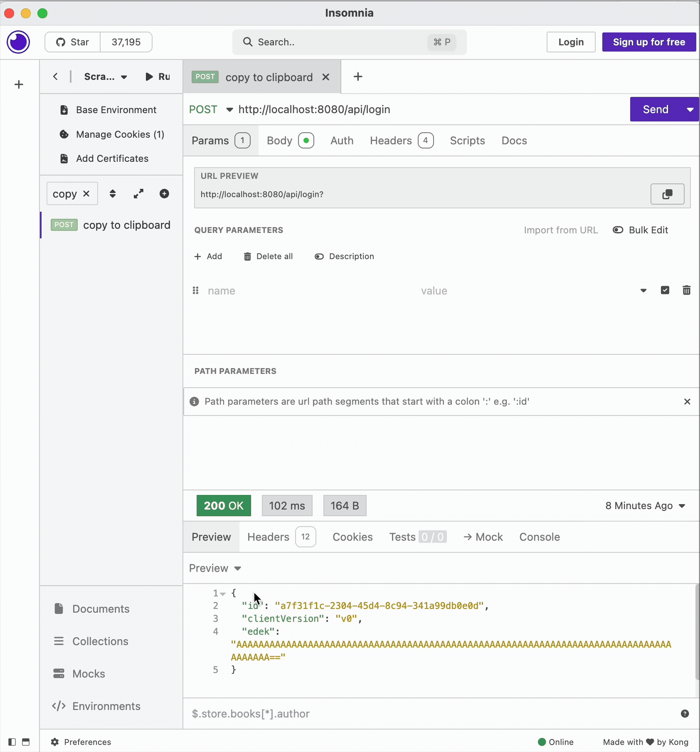Switch to the response Preview tab
Image resolution: width=700 pixels, height=752 pixels.
[x=211, y=537]
